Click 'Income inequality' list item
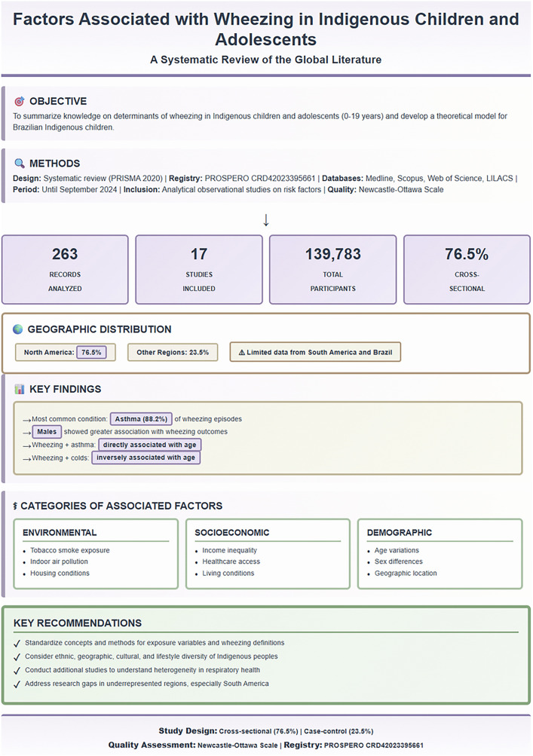 coord(230,550)
